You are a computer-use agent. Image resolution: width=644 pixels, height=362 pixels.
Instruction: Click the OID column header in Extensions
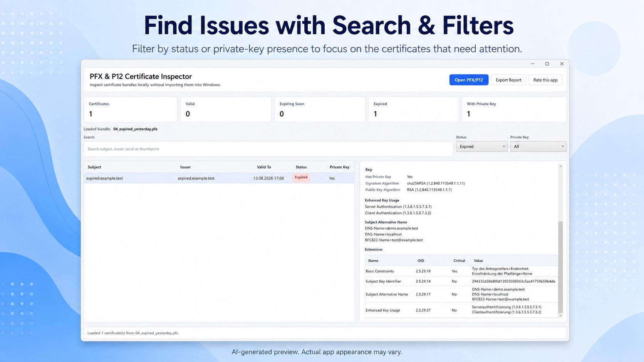coord(421,260)
